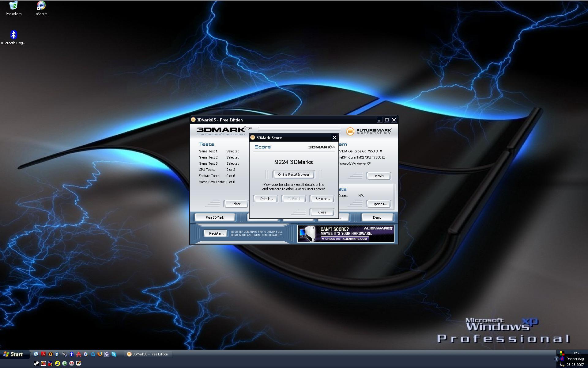
Task: Launch Windows Media Player from quick launch
Action: pyautogui.click(x=85, y=354)
